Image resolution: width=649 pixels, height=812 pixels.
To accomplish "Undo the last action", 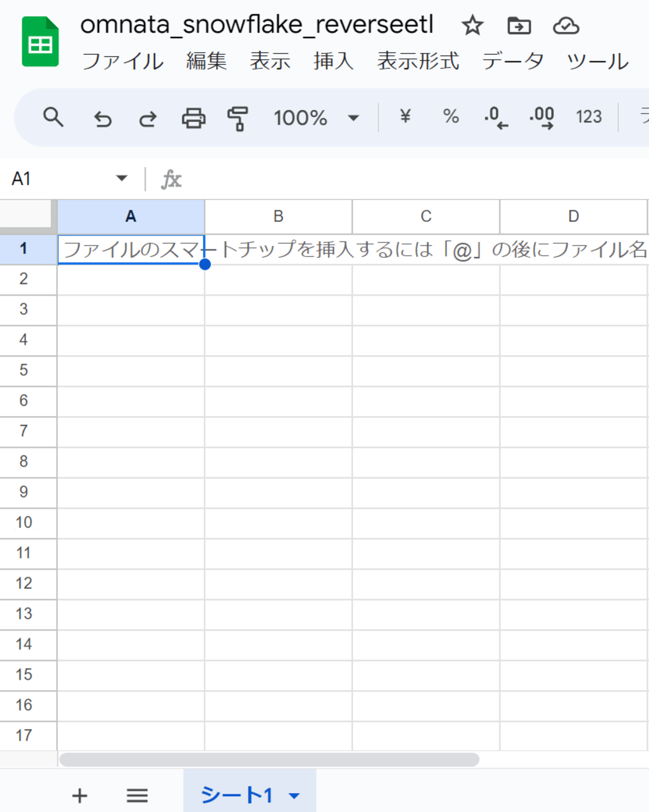I will (102, 119).
